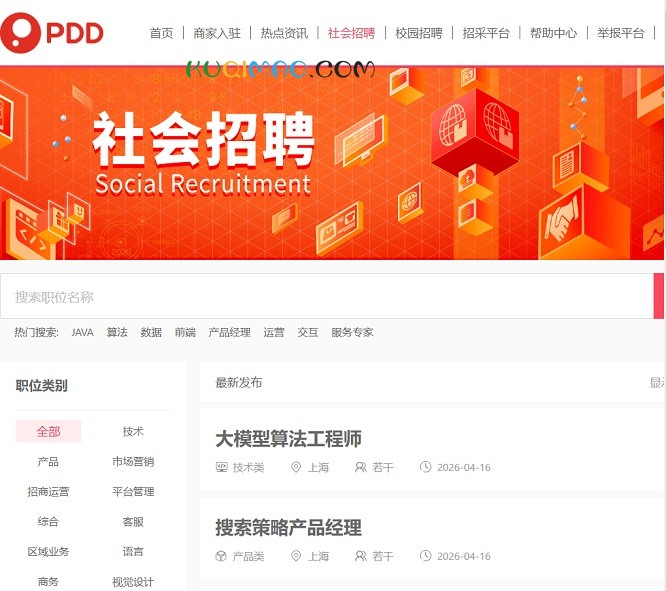
Task: Open the 商家入驻 nav item
Action: 217,33
